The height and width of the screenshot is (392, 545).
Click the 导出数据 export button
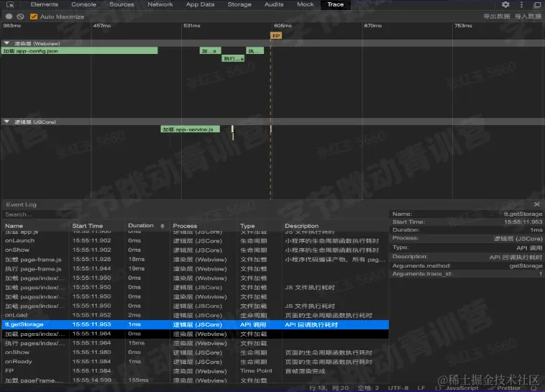(x=496, y=17)
